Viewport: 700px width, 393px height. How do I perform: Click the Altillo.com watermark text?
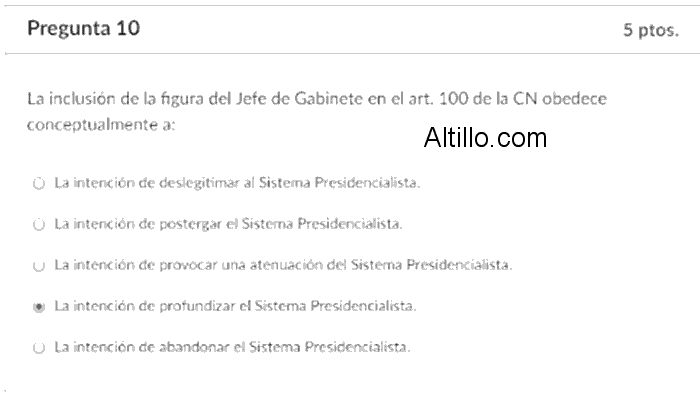click(x=485, y=138)
